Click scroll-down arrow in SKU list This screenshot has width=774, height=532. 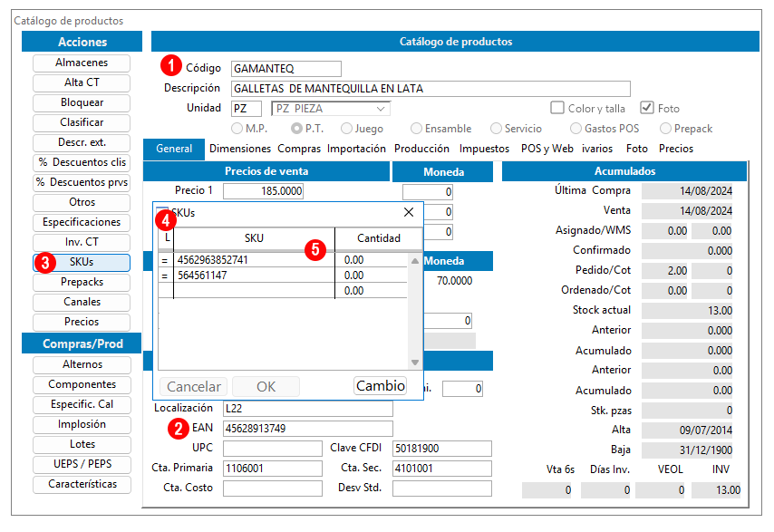(415, 363)
